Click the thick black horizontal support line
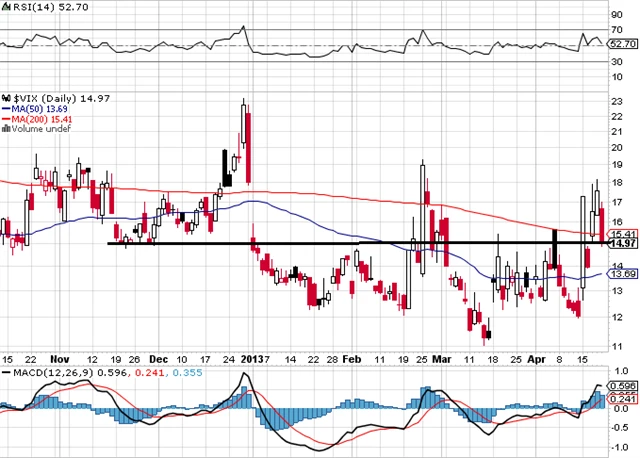 pyautogui.click(x=300, y=243)
